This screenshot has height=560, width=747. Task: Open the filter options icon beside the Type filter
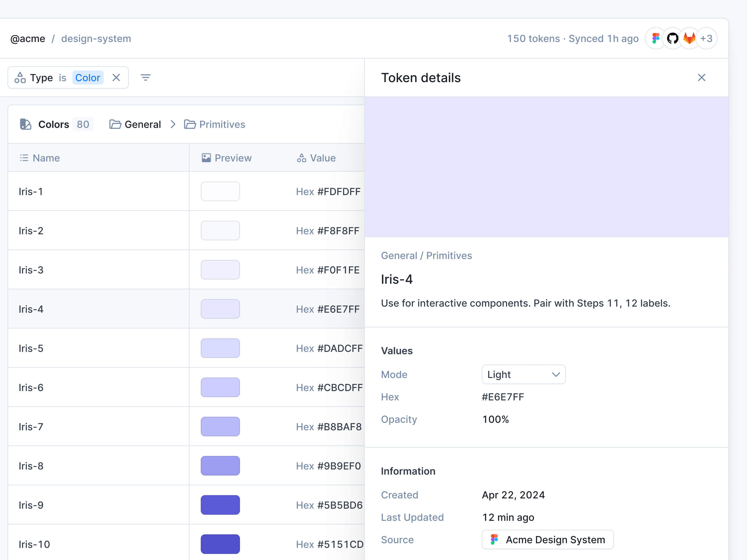(x=146, y=77)
